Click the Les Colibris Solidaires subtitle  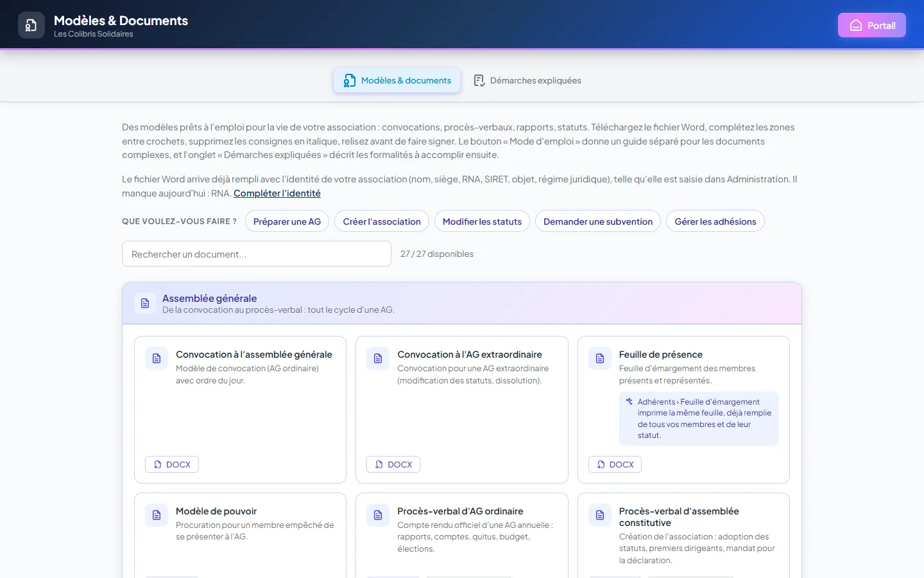click(94, 34)
